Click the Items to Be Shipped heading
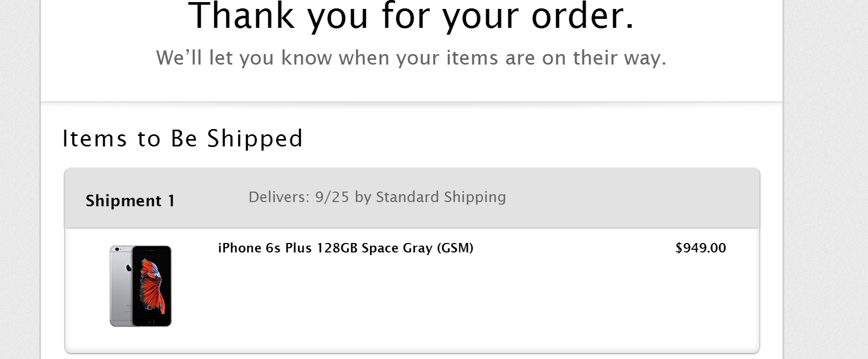 pyautogui.click(x=183, y=139)
